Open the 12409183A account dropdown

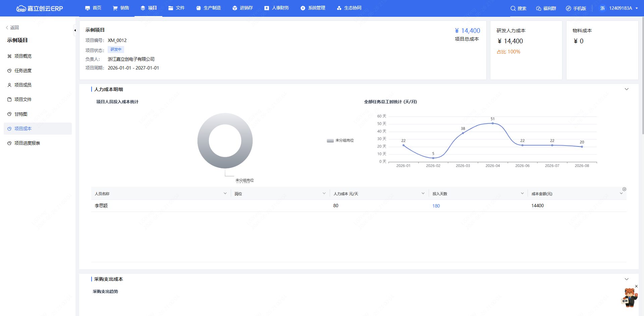tap(624, 8)
